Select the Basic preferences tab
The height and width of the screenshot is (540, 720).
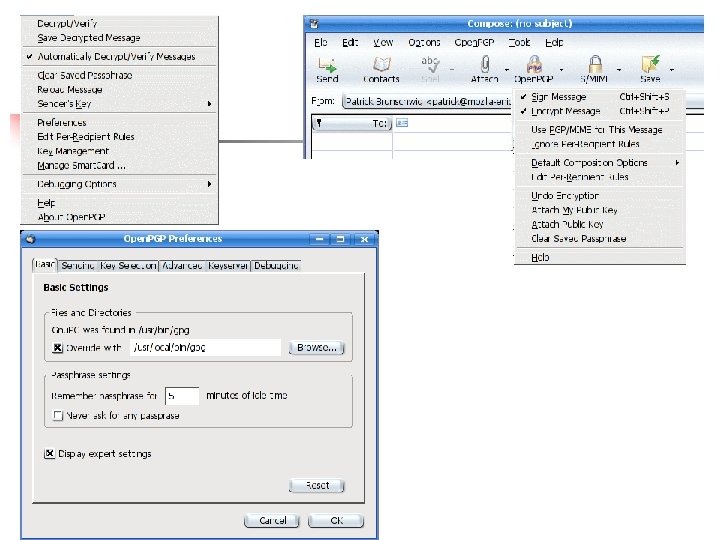(45, 264)
